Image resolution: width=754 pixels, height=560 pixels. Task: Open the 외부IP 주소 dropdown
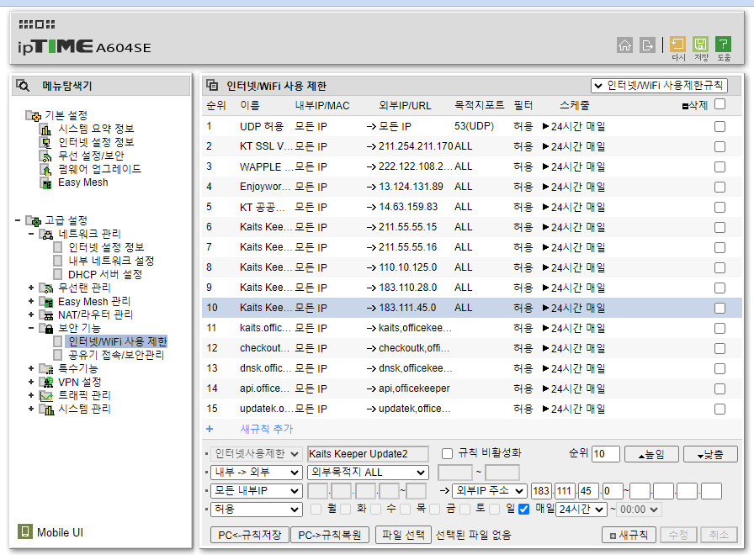(x=490, y=491)
